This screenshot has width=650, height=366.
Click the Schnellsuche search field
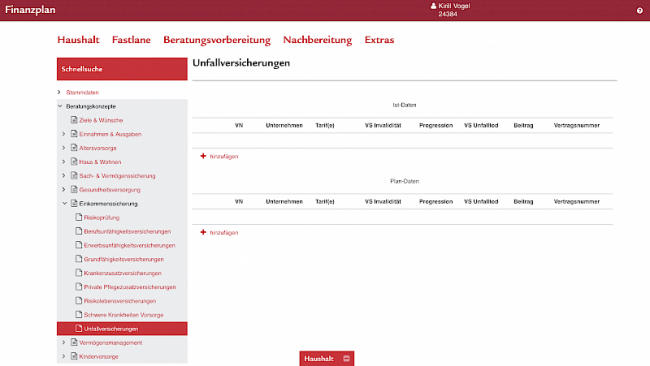122,69
